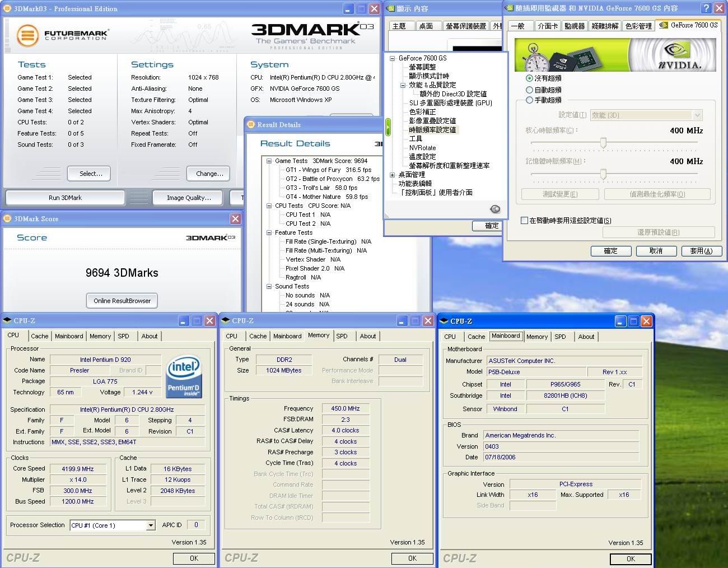Click the Core Speed 4199.9 MHz field
The image size is (728, 568).
point(78,469)
